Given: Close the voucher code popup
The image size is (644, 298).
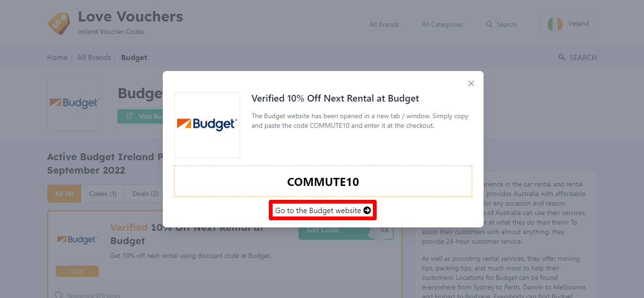Looking at the screenshot, I should [471, 83].
